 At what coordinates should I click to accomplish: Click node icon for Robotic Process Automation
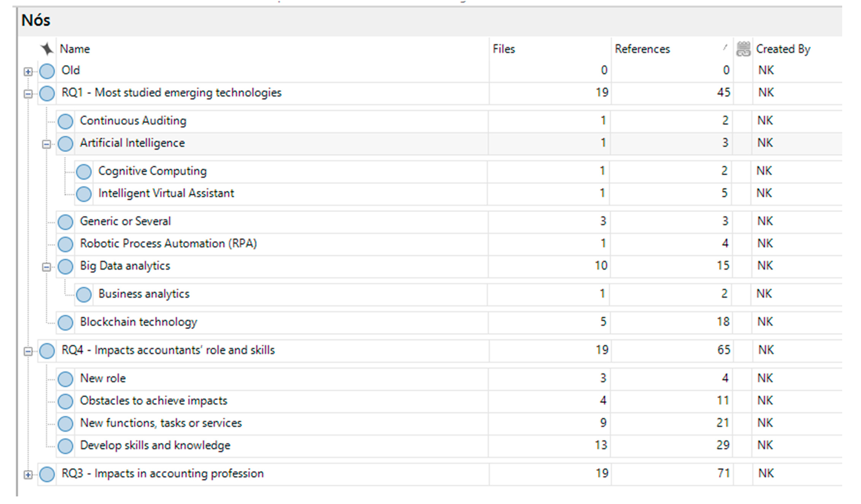click(x=65, y=244)
